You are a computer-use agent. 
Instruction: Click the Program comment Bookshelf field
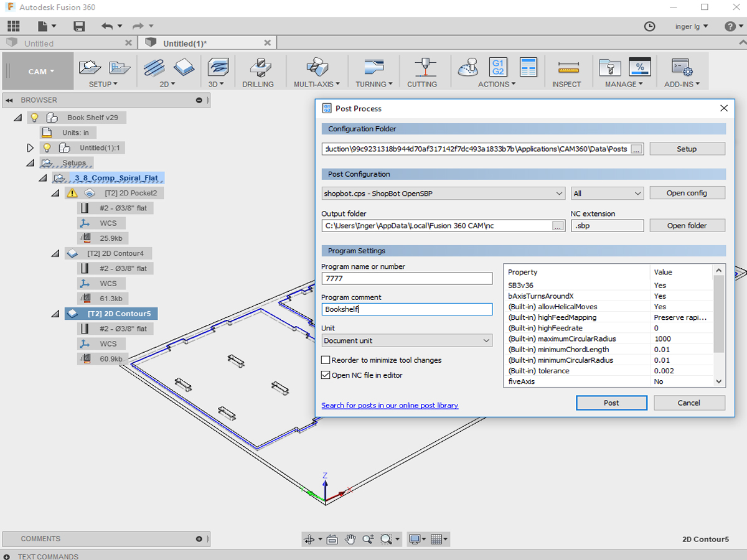[x=407, y=309]
